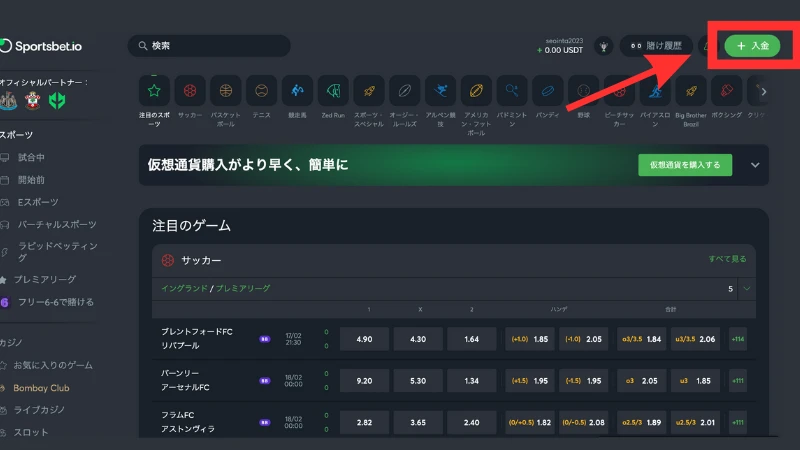800x450 pixels.
Task: Pick Fulham home win odds 2.82
Action: pos(364,422)
